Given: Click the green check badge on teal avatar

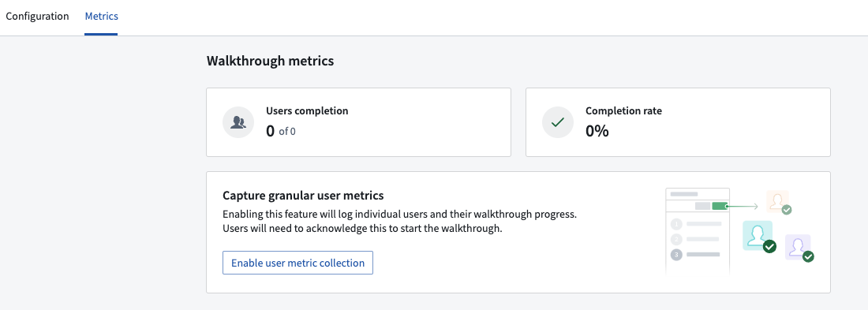Looking at the screenshot, I should 769,246.
